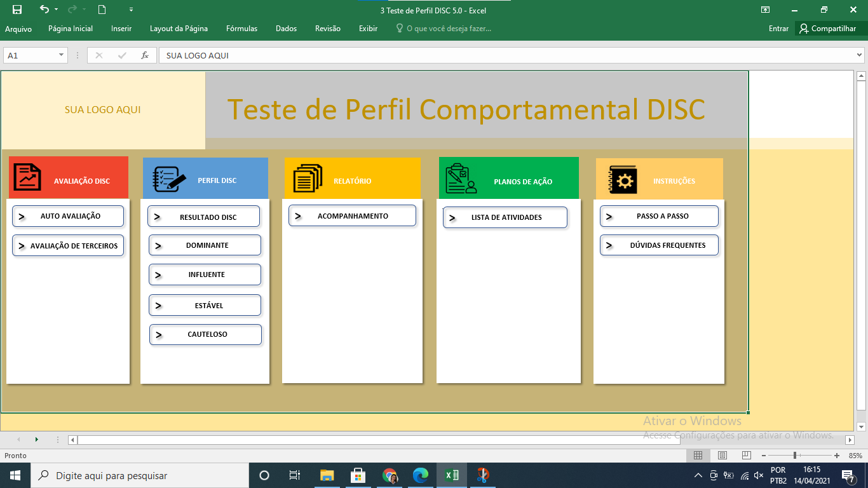The image size is (868, 488).
Task: Open the RESULTADO DISC page
Action: point(205,216)
